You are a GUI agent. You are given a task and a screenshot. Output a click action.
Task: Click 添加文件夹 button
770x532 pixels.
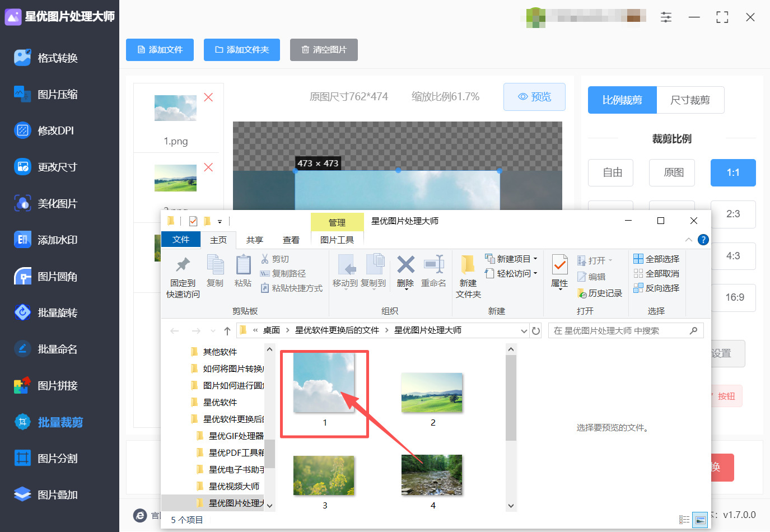[242, 50]
